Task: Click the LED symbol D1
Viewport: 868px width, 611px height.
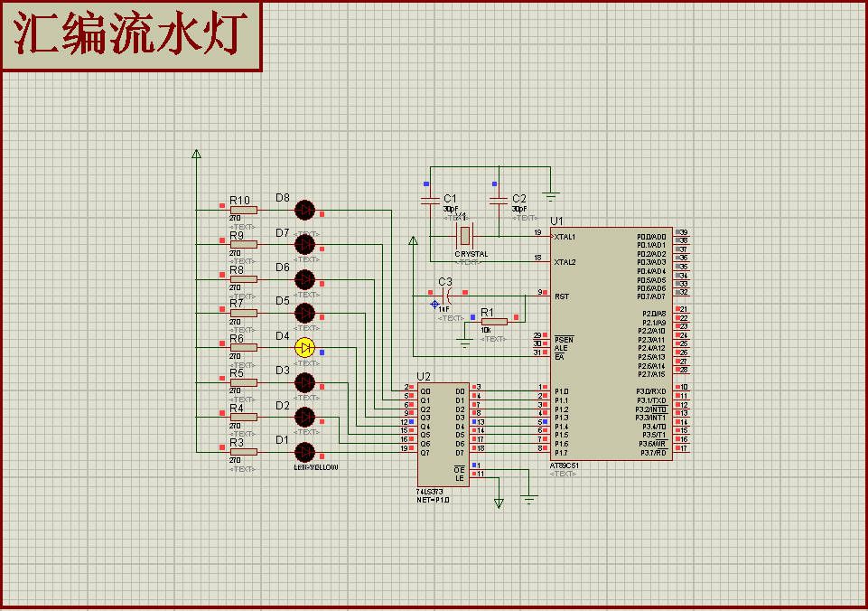Action: 304,452
